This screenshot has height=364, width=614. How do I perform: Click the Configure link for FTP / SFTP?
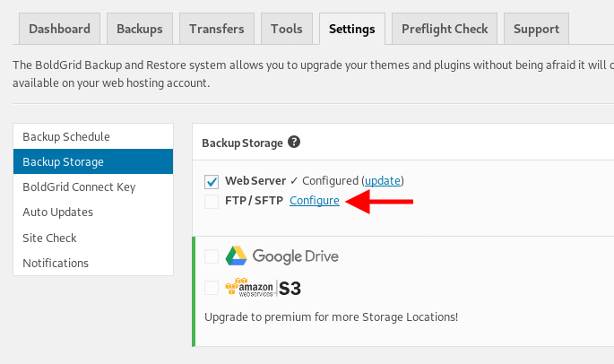pyautogui.click(x=315, y=201)
